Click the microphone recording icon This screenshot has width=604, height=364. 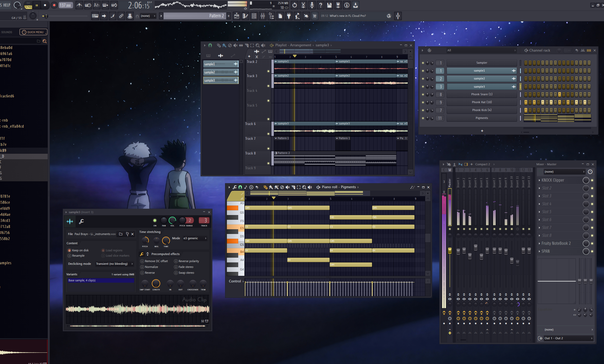coord(312,5)
